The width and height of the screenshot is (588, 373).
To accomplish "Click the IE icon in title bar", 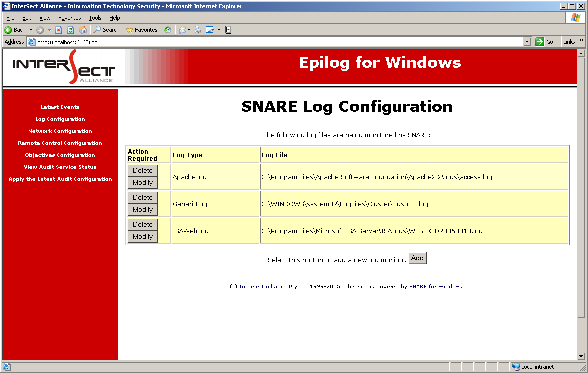I will [x=6, y=6].
